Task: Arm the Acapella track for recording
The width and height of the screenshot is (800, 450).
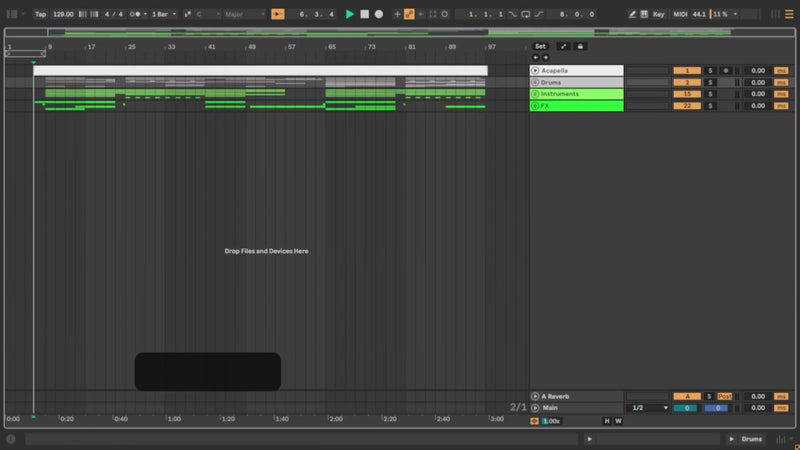Action: [x=726, y=71]
